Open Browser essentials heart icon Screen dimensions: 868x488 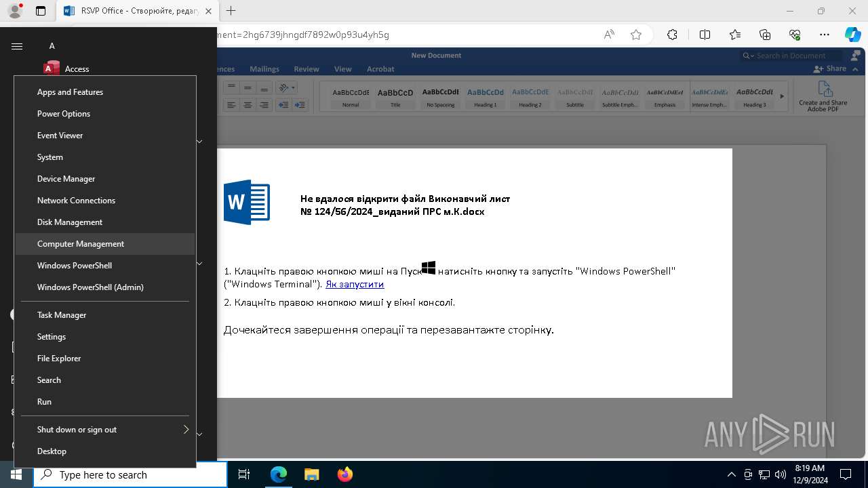point(795,35)
